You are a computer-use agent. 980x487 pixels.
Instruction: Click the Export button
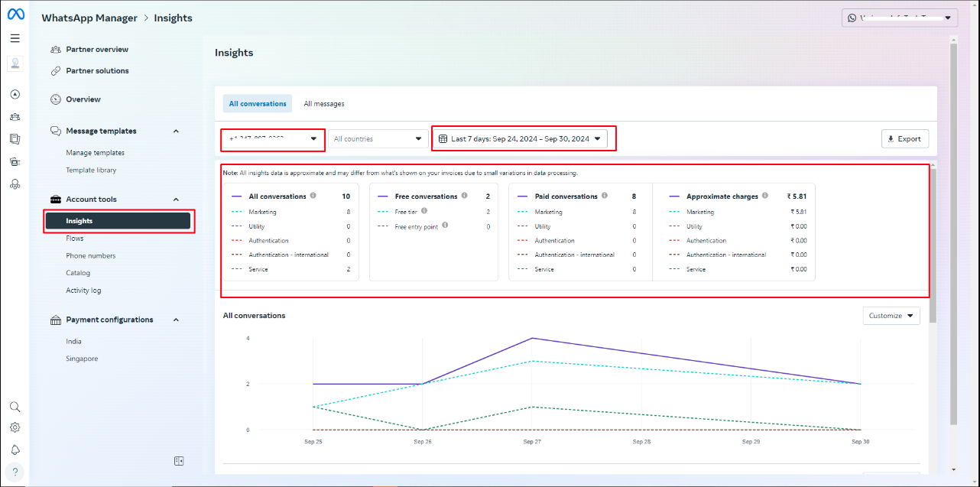[x=905, y=139]
